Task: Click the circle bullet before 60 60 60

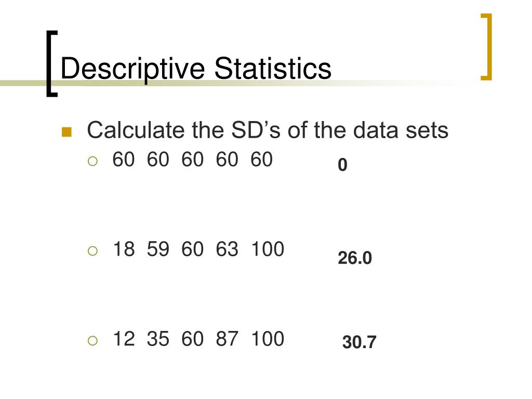Action: pyautogui.click(x=92, y=161)
